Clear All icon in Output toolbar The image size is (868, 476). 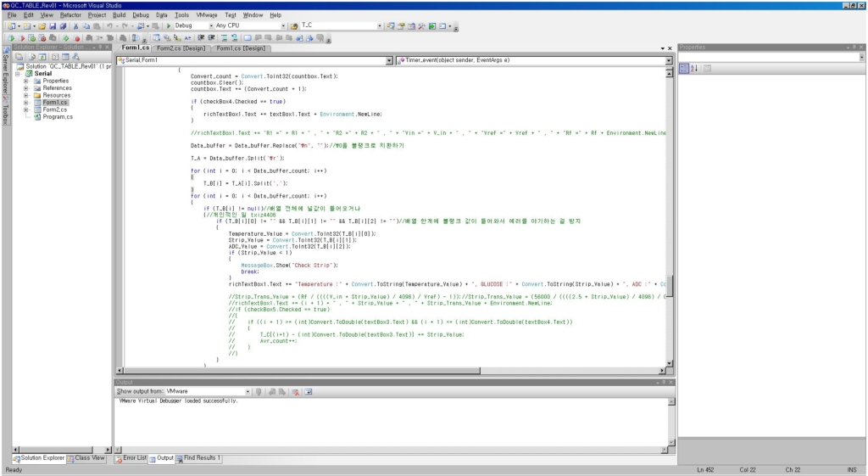coord(296,392)
